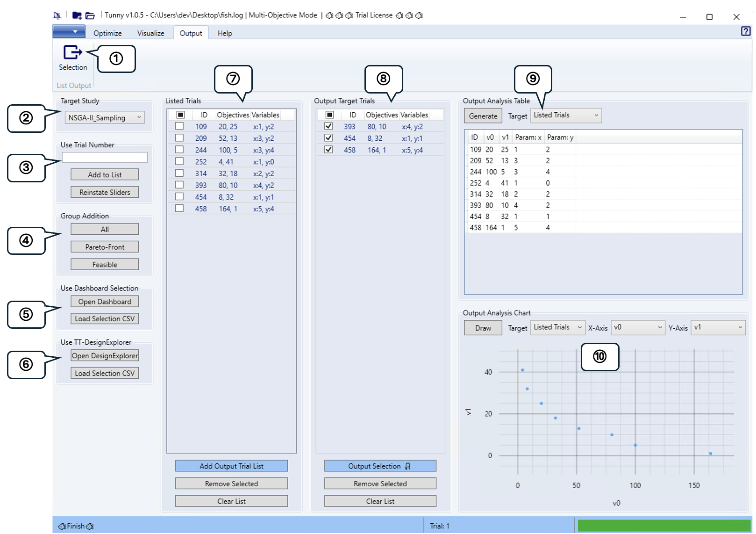
Task: Check trial 209 in Listed Trials
Action: pos(179,138)
